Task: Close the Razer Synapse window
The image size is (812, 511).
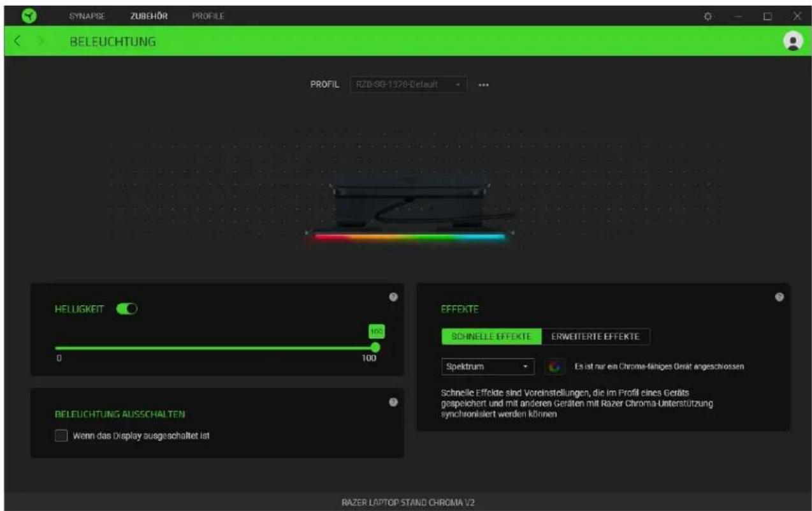Action: pyautogui.click(x=797, y=15)
